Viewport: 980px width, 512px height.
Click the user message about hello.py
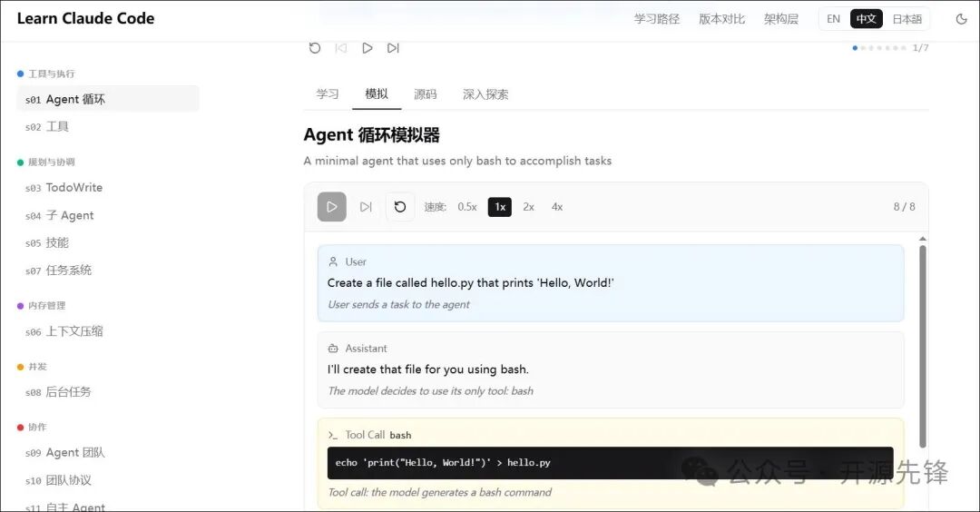pos(471,282)
